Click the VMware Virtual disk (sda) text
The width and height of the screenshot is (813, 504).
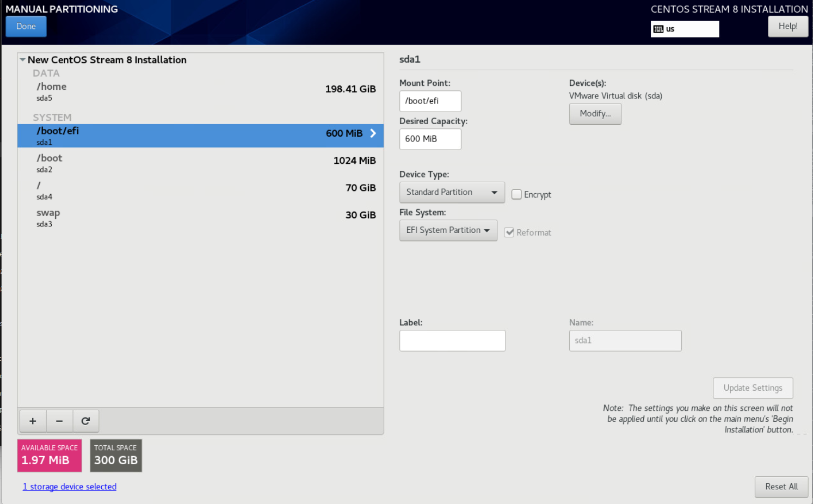[x=615, y=96]
